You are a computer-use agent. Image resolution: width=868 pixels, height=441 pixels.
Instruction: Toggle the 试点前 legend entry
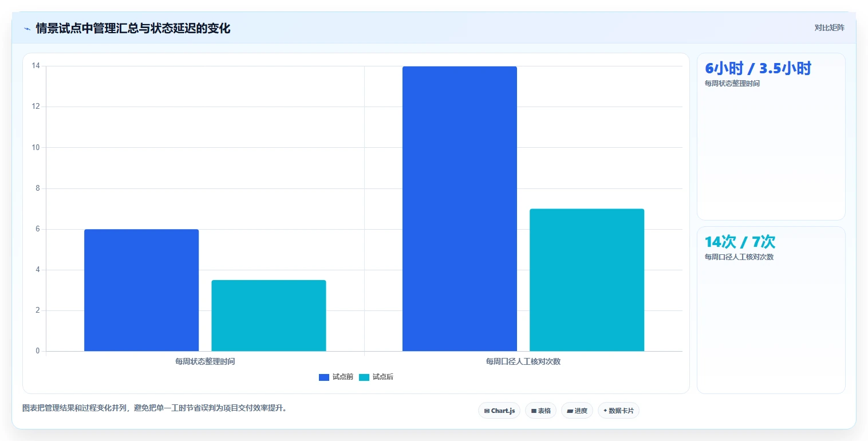pyautogui.click(x=336, y=377)
